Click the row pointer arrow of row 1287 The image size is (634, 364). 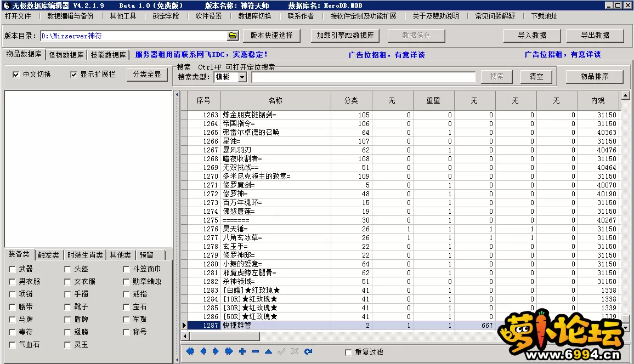184,325
